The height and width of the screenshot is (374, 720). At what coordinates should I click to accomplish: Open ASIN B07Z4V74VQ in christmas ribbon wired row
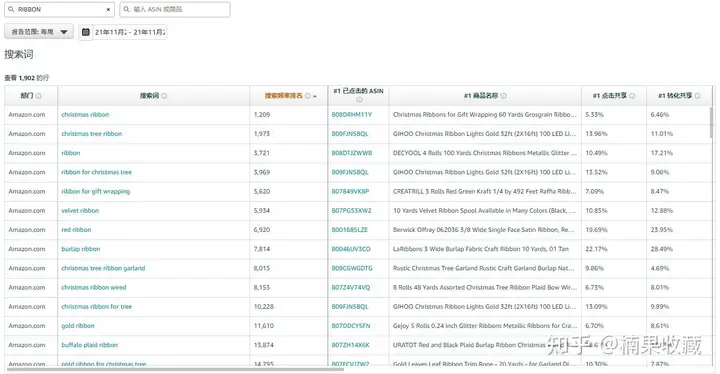pyautogui.click(x=351, y=288)
